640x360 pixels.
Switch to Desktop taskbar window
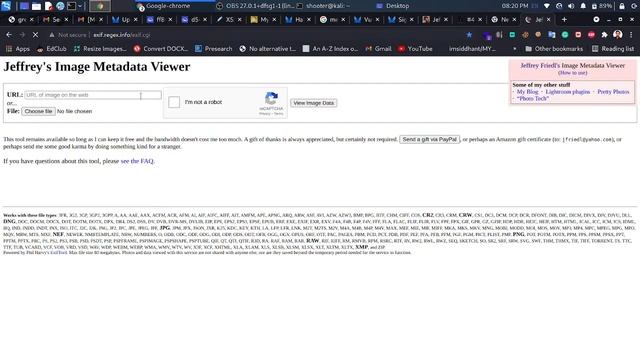[x=393, y=6]
